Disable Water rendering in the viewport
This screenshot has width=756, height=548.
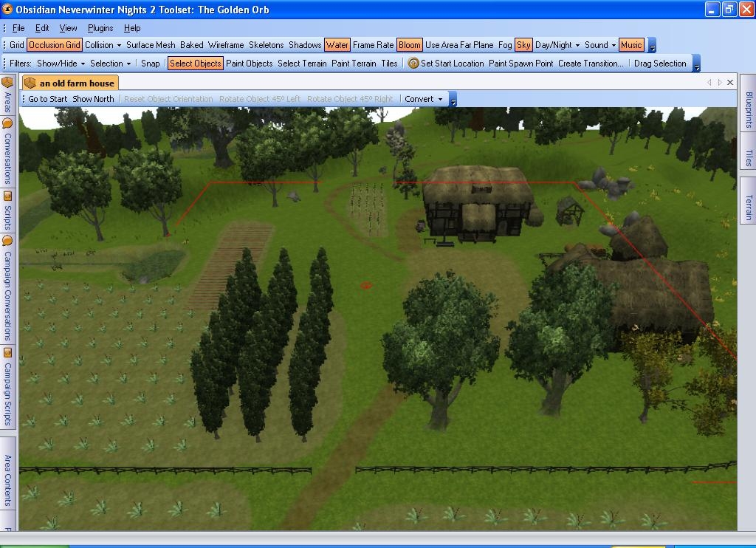point(337,45)
